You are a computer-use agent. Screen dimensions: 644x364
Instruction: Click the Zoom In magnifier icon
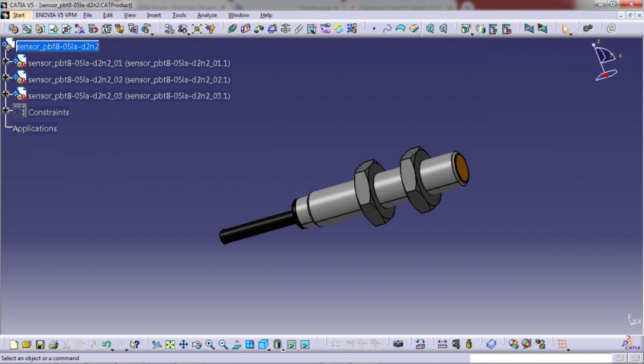[210, 345]
